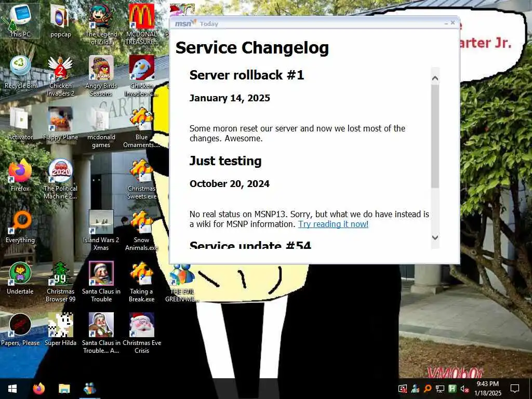Launch the first Santa Claus in Trouble icon
The height and width of the screenshot is (399, 532).
point(101,282)
